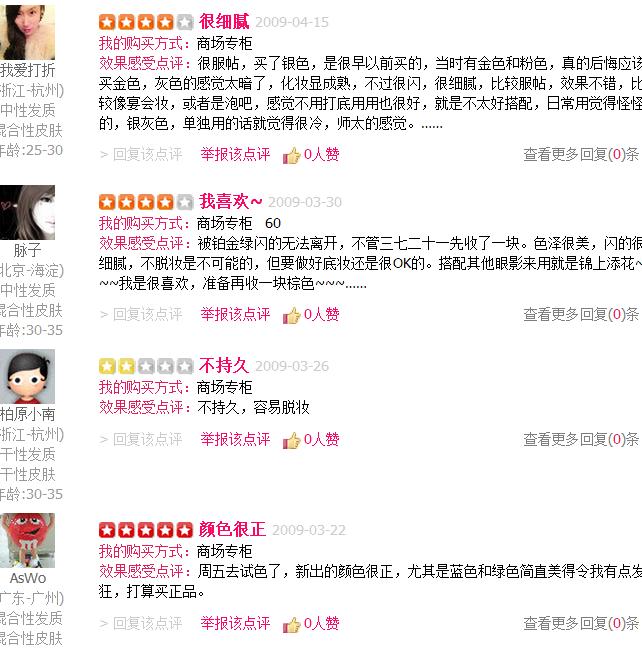This screenshot has height=651, width=642.
Task: Open the review title 颜色很正
Action: (232, 529)
